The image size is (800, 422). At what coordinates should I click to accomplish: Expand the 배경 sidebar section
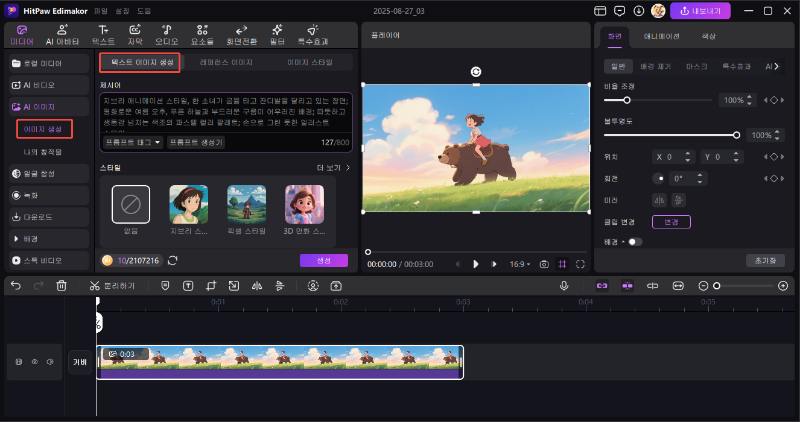tap(49, 238)
